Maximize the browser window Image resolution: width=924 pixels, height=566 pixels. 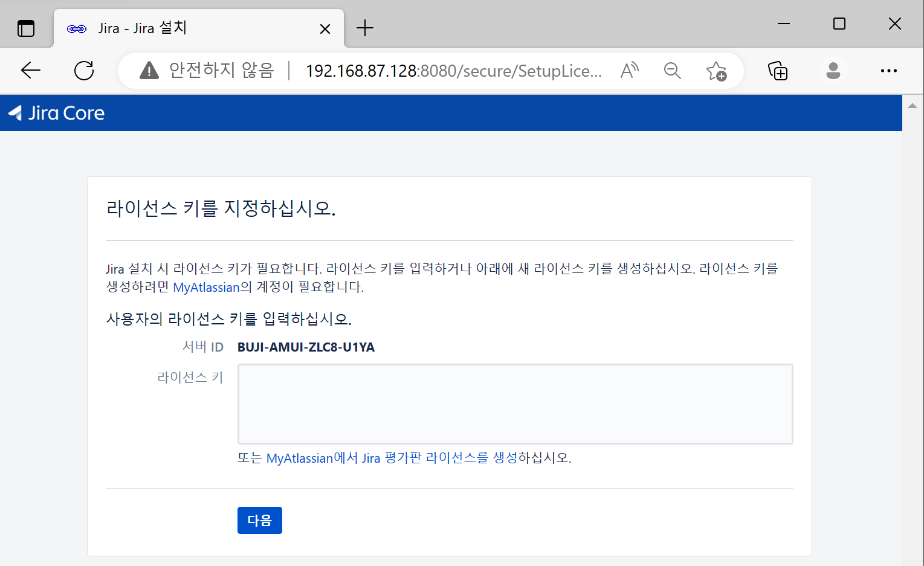[x=839, y=24]
